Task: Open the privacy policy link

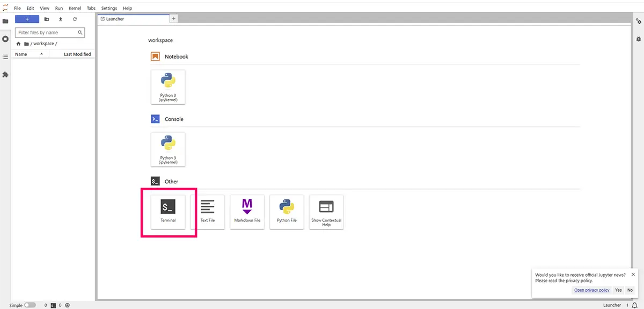Action: 591,290
